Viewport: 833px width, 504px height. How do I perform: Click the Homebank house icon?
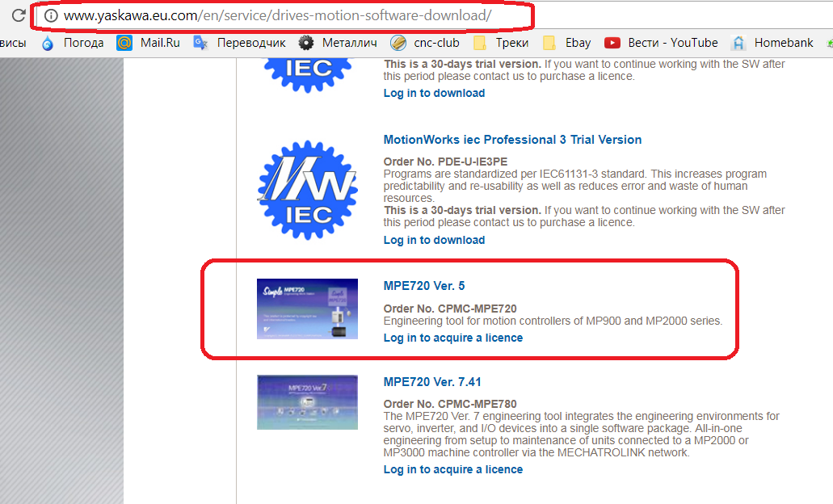pyautogui.click(x=738, y=43)
